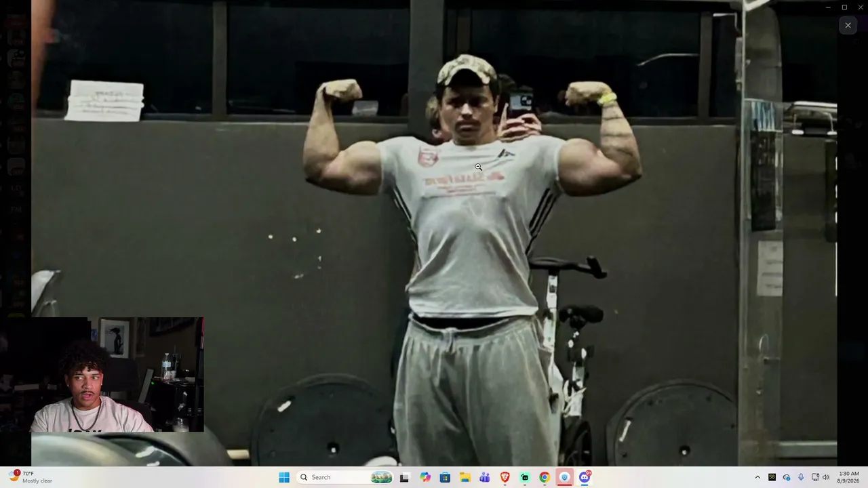Minimize the window
Viewport: 868px width, 488px height.
pos(827,7)
